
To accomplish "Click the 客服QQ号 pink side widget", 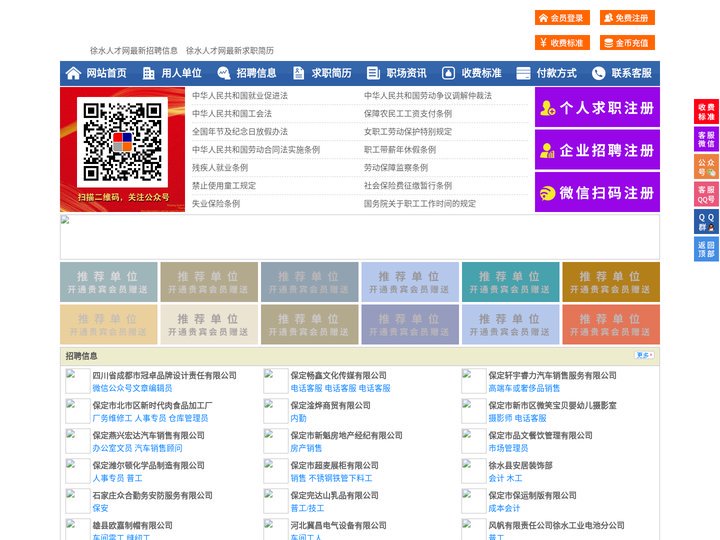I will (x=706, y=194).
